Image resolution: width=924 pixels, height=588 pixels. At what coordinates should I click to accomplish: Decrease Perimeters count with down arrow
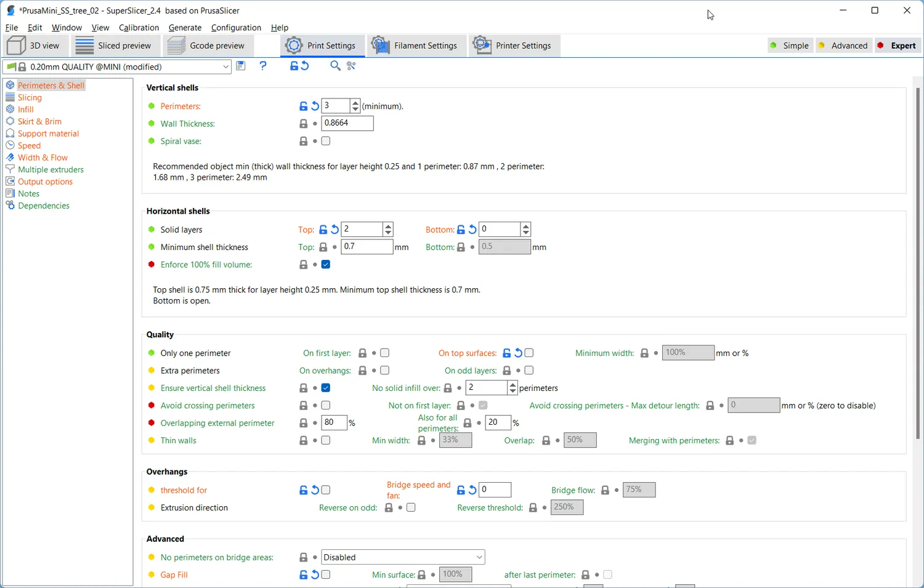pyautogui.click(x=355, y=110)
